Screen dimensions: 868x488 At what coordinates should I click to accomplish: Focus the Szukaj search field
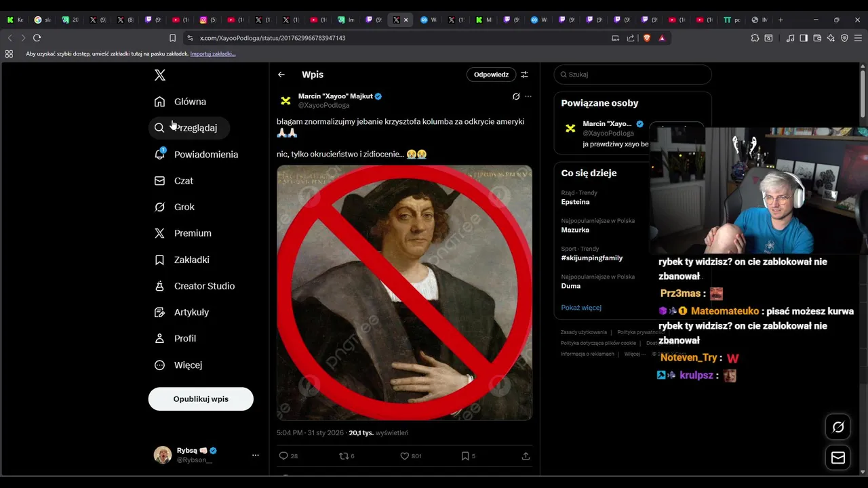point(633,75)
